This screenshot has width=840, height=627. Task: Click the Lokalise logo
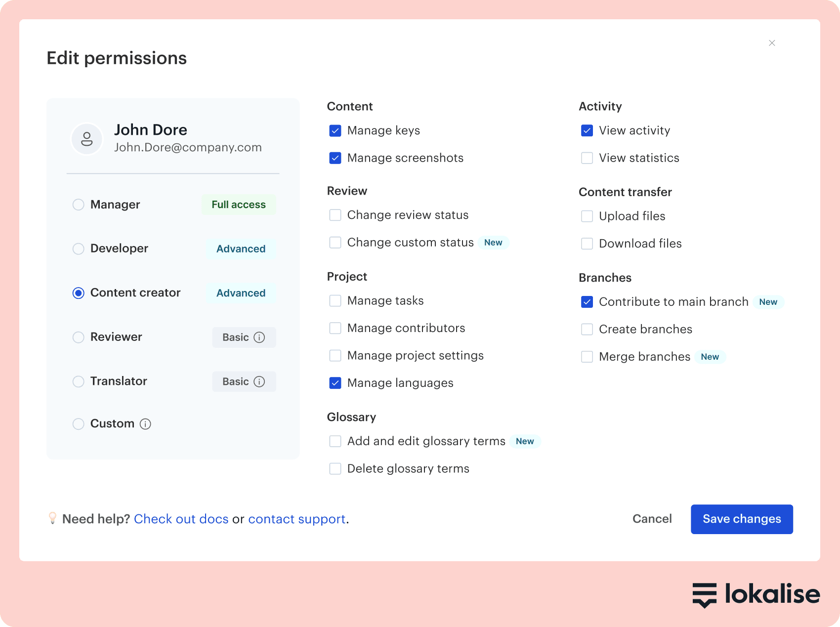756,594
